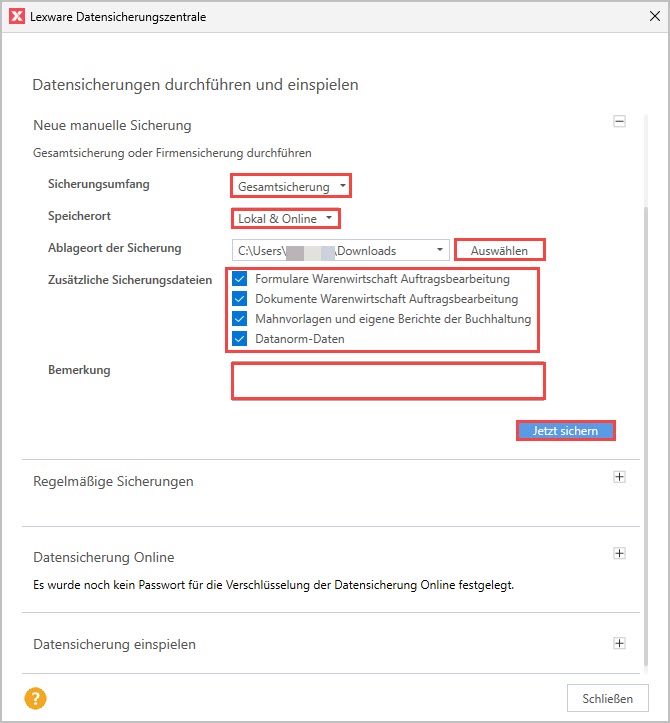Click the Auswählen button
Image resolution: width=670 pixels, height=723 pixels.
click(499, 250)
